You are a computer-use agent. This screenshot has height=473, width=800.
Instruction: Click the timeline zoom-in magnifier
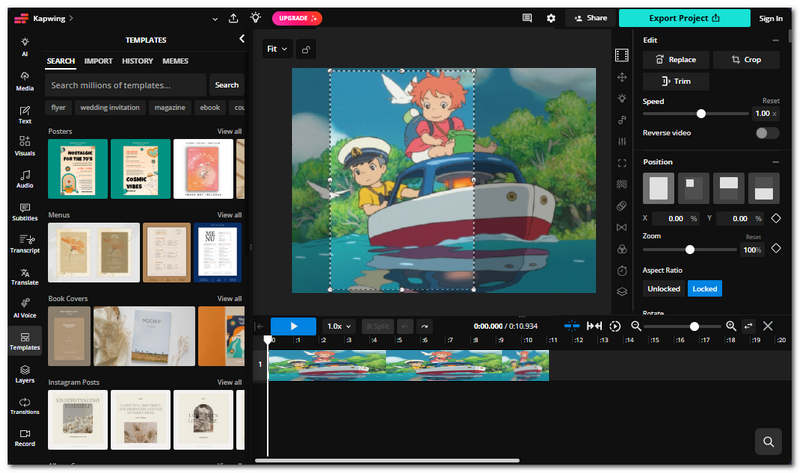(731, 326)
